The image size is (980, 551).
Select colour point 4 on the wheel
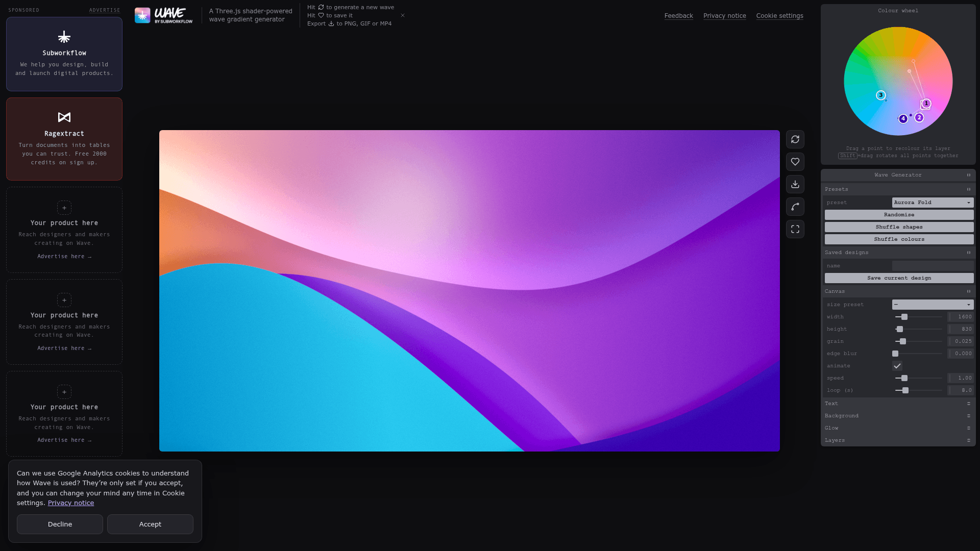point(903,119)
